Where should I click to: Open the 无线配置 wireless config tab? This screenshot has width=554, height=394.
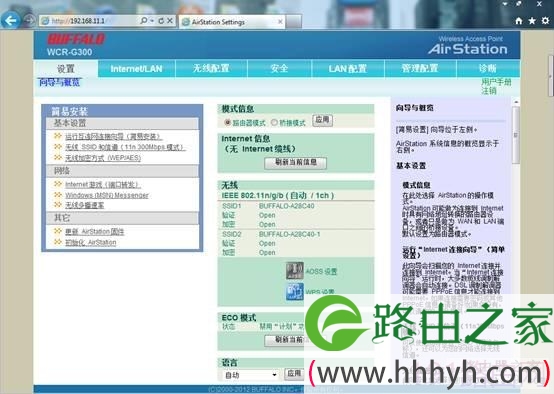point(211,69)
